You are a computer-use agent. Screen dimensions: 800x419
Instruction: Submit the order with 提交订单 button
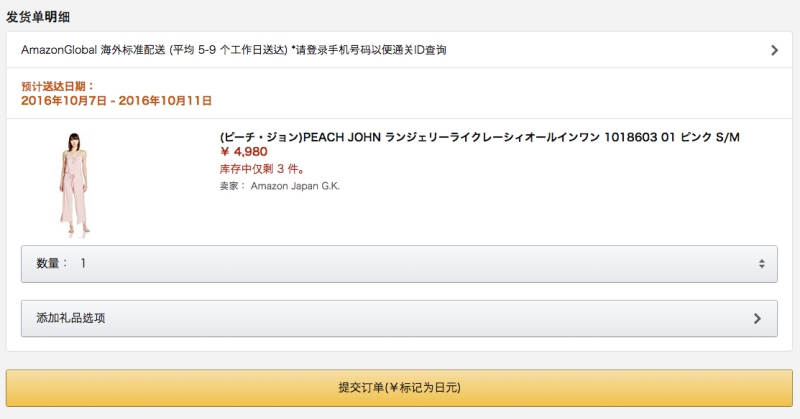coord(399,387)
